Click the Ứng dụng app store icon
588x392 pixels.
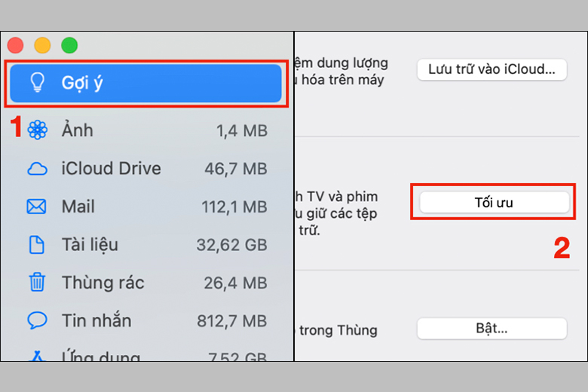(x=37, y=356)
